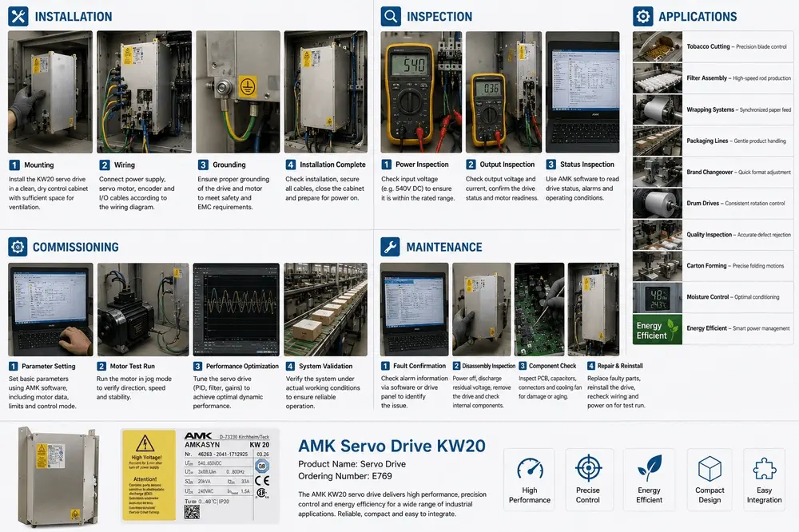
Task: Open the Status Inspection laptop photo
Action: [582, 92]
